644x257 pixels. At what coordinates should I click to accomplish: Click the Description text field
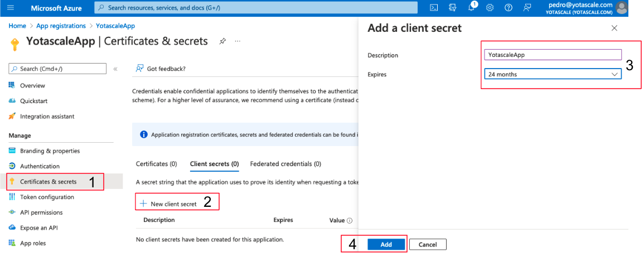(x=553, y=55)
